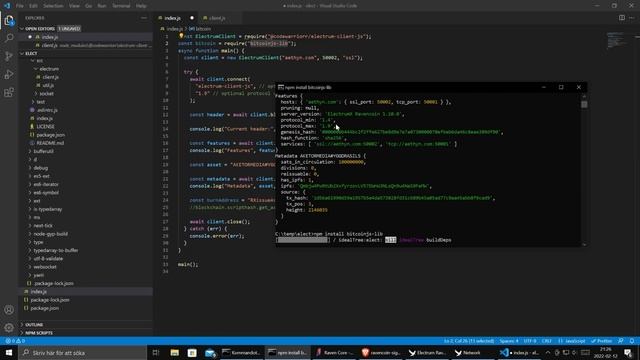
Task: Open the Extensions view
Action: [x=9, y=93]
